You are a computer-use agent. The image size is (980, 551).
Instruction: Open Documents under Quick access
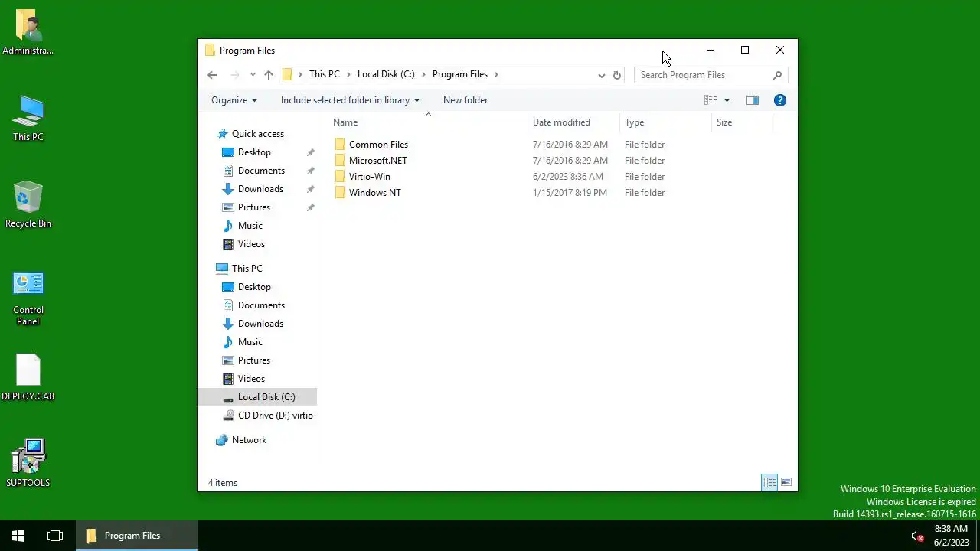pos(261,171)
